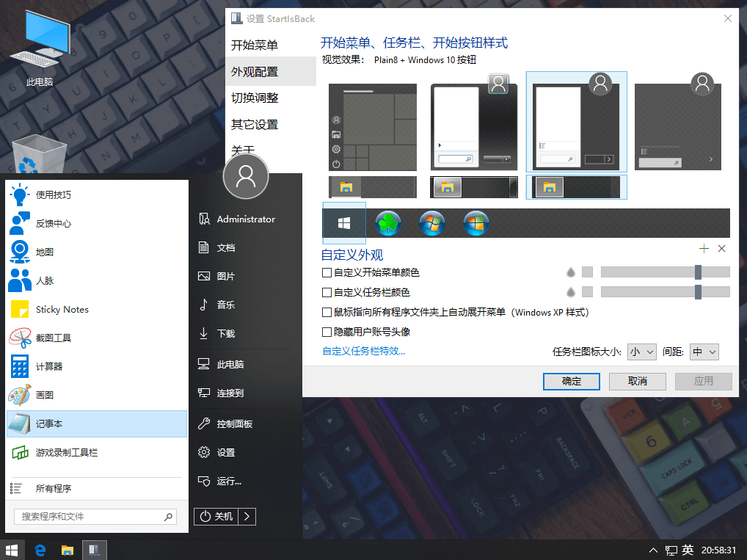The height and width of the screenshot is (560, 747).
Task: Select 外观配置 settings tab
Action: (x=271, y=71)
